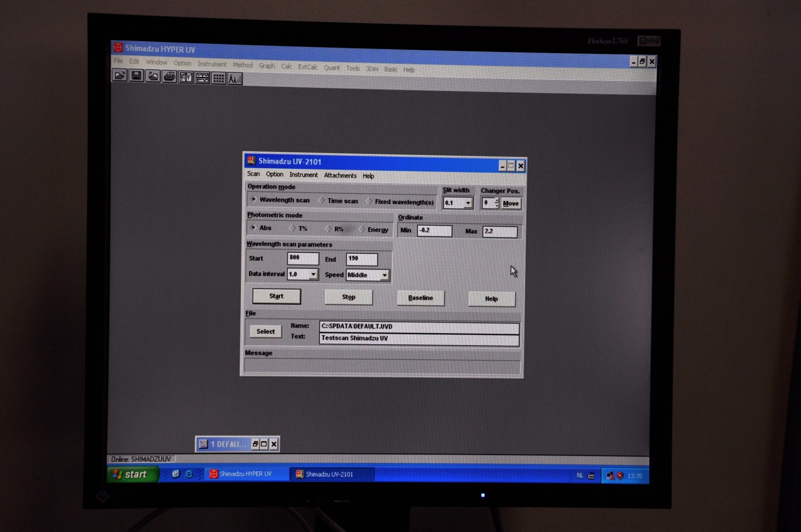
Task: Click the Help button in the dialog
Action: 492,299
